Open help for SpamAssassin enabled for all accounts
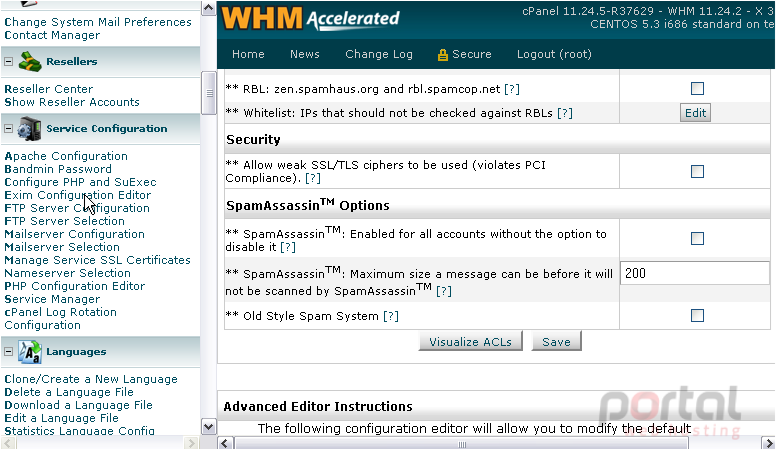Screen dimensions: 776x450 point(288,247)
